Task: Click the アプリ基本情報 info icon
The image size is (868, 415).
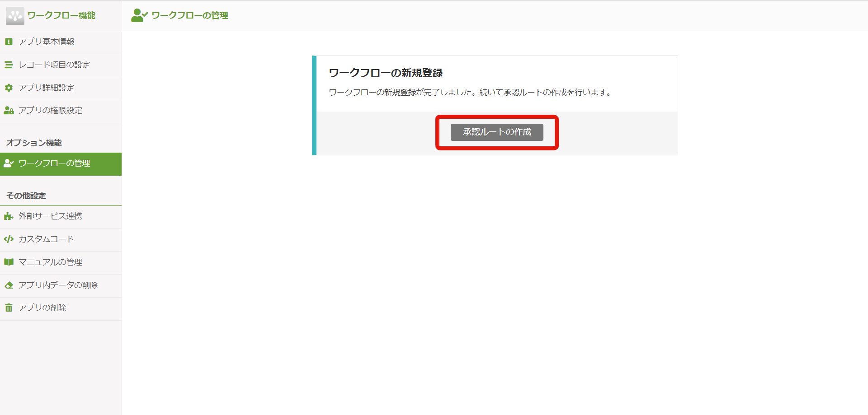Action: [9, 42]
